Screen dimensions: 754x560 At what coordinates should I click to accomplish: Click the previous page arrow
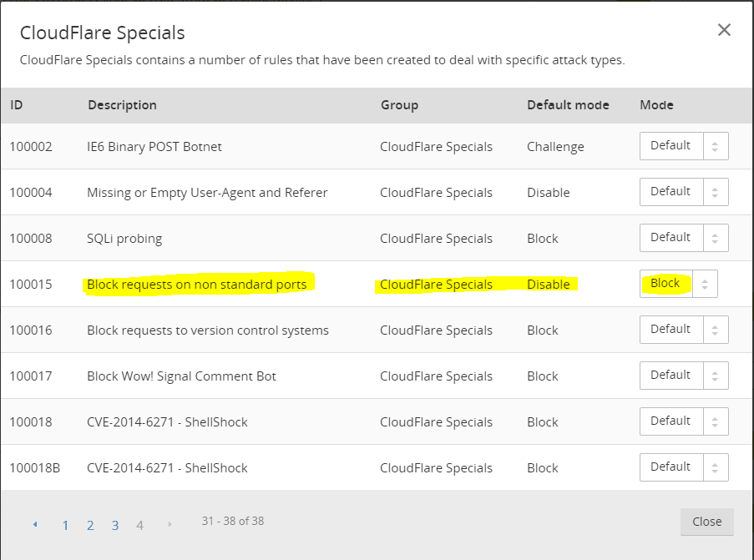click(x=35, y=524)
